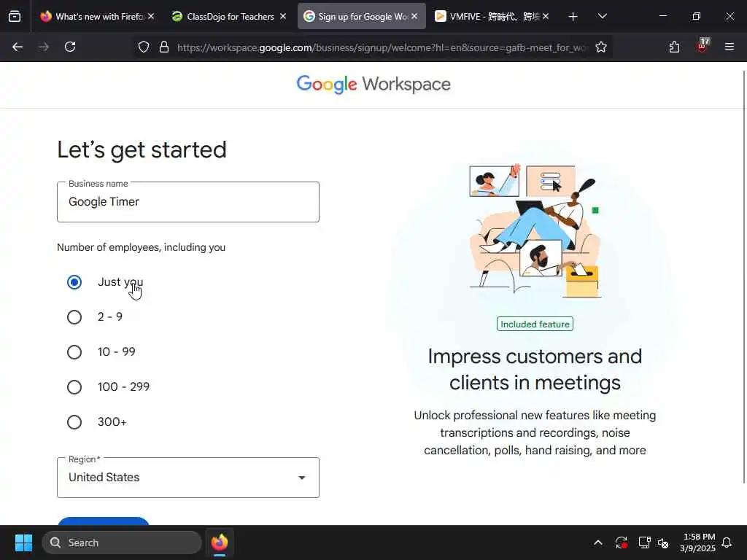The height and width of the screenshot is (560, 747).
Task: Click the muted volume tray icon
Action: point(663,542)
